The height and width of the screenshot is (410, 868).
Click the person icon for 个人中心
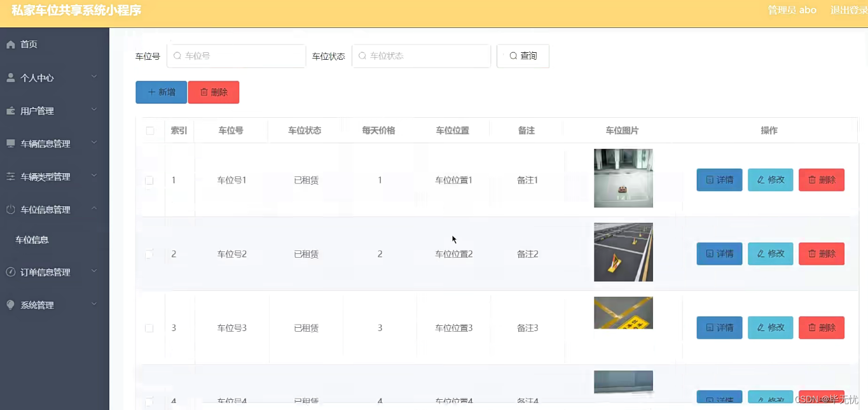pos(10,78)
